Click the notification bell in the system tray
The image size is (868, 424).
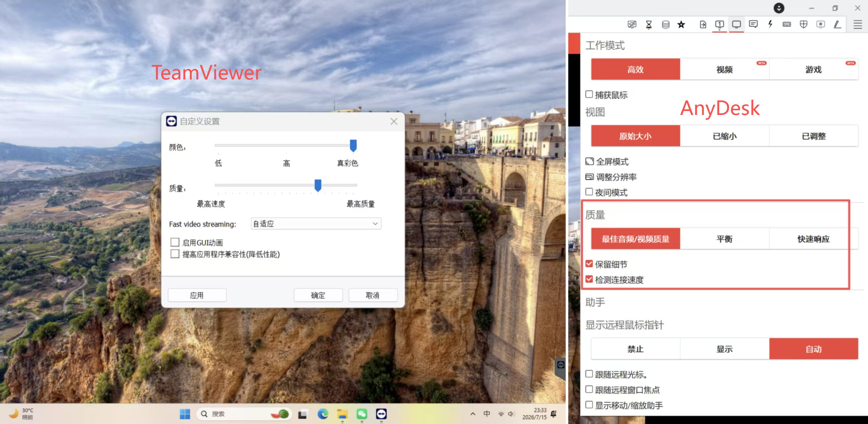pos(553,413)
